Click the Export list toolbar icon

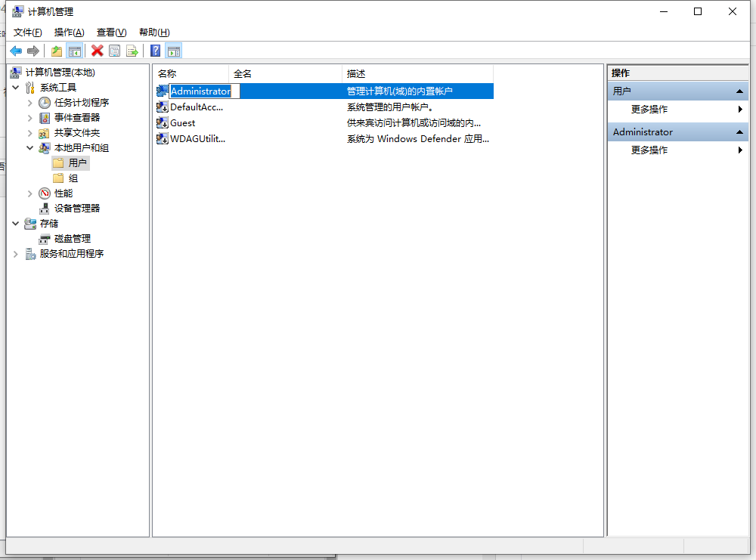pos(132,51)
